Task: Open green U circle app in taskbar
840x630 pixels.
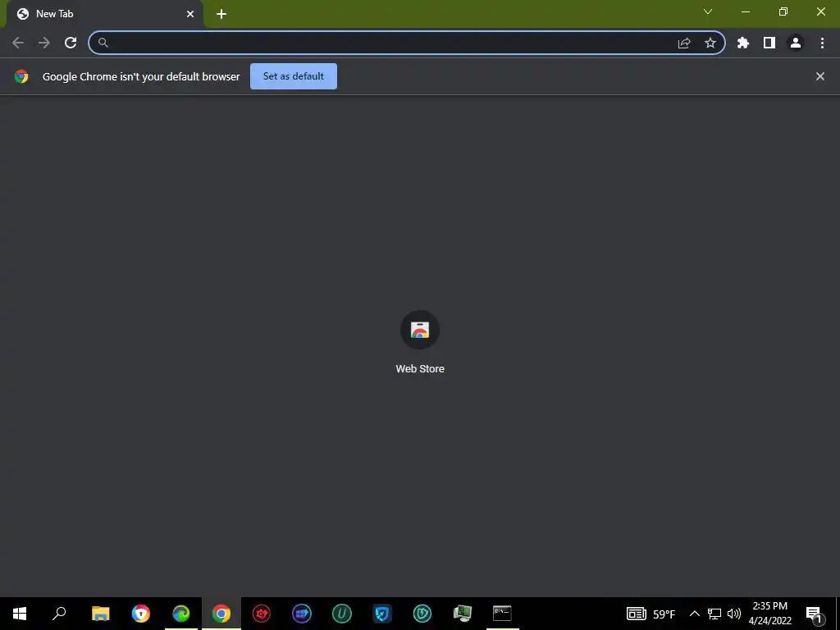Action: [342, 614]
